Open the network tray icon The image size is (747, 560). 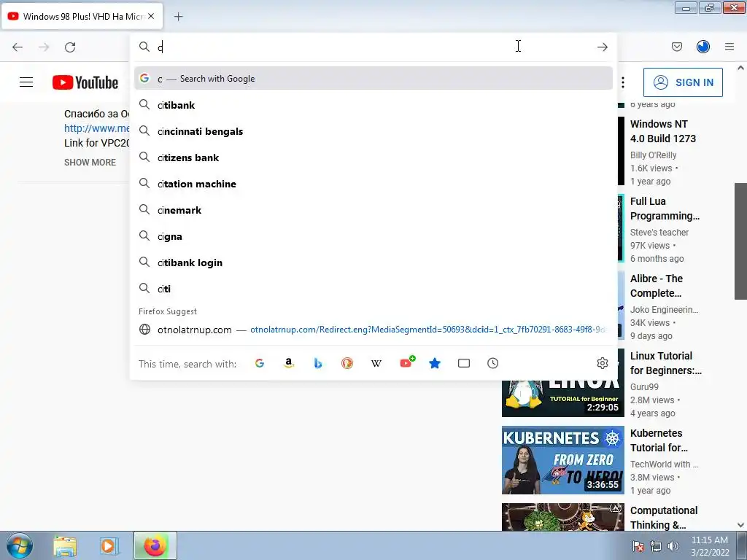[656, 547]
